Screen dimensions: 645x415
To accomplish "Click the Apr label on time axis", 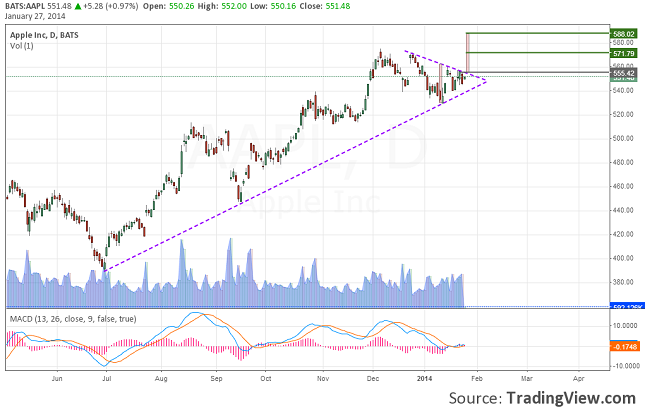I will point(578,378).
